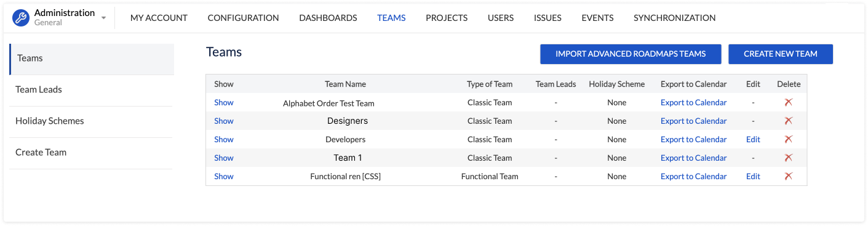Edit the Functional ren [CSS] team

(753, 177)
